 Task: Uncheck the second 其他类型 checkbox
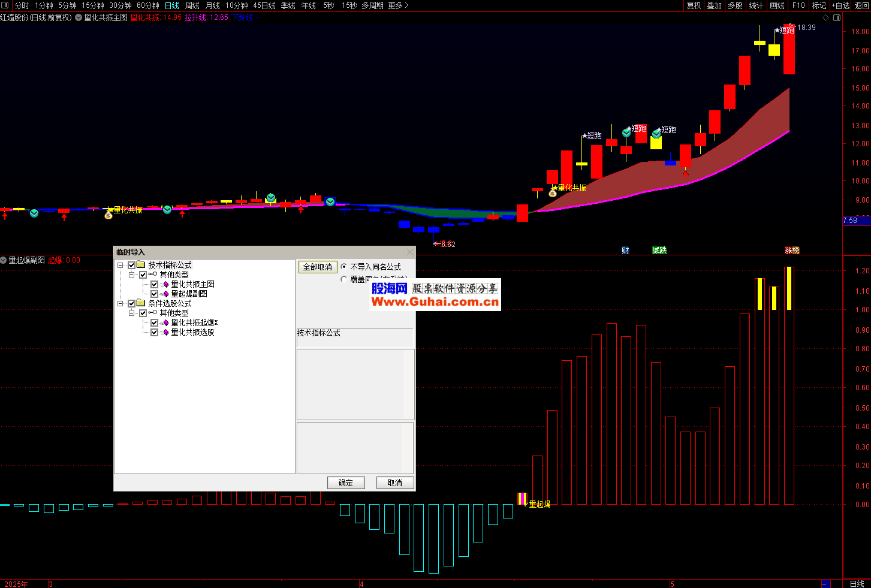click(x=143, y=313)
